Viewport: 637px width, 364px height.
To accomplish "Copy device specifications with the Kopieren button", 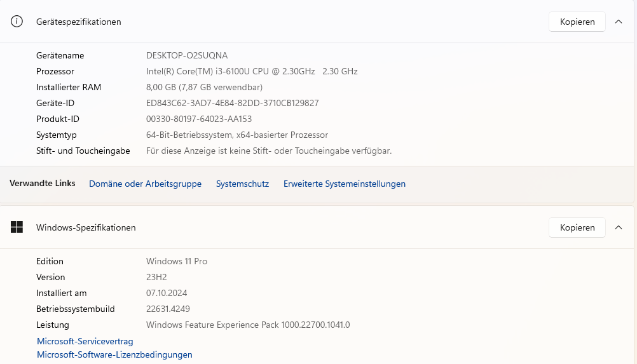I will pyautogui.click(x=577, y=22).
